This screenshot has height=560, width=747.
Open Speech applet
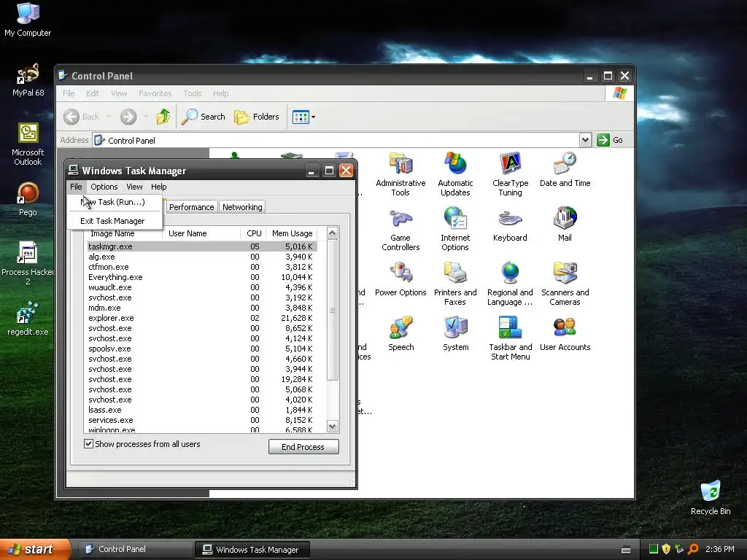click(400, 334)
